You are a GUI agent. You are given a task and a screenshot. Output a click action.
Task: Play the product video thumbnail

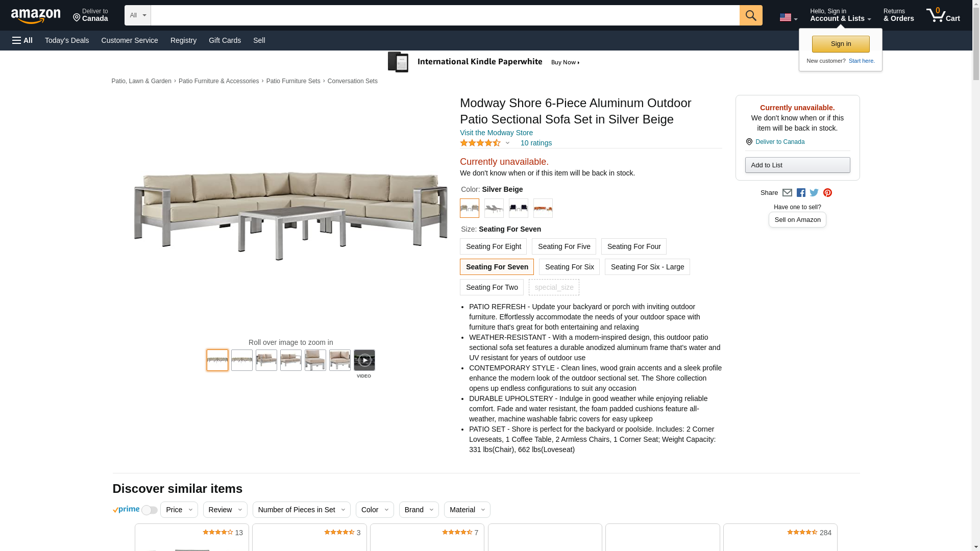coord(364,360)
